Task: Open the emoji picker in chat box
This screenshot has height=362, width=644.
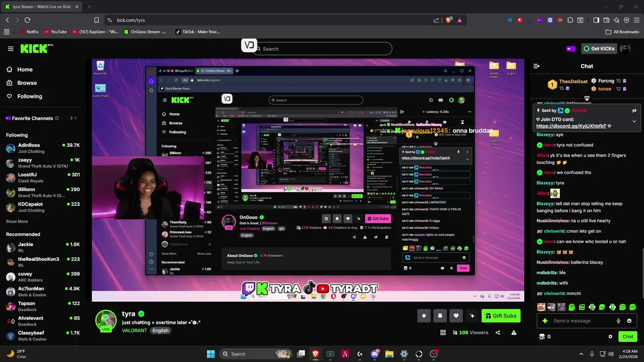Action: pyautogui.click(x=629, y=321)
